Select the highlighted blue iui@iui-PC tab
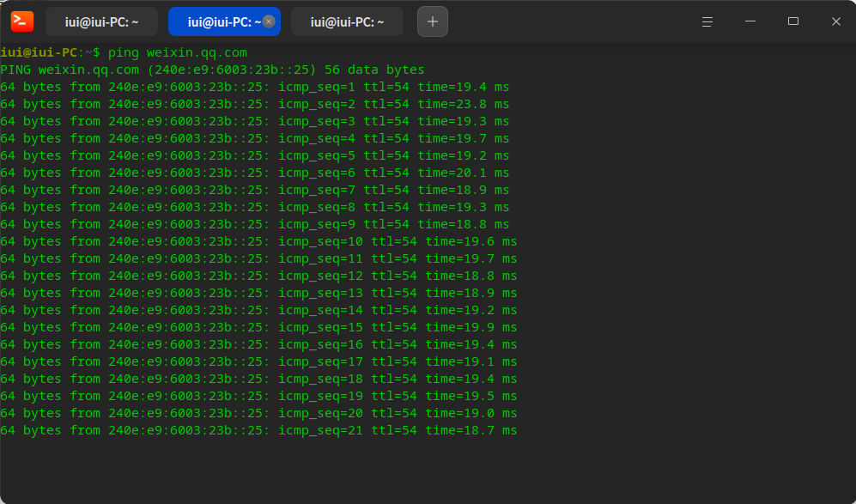Viewport: 856px width, 504px height. (224, 21)
